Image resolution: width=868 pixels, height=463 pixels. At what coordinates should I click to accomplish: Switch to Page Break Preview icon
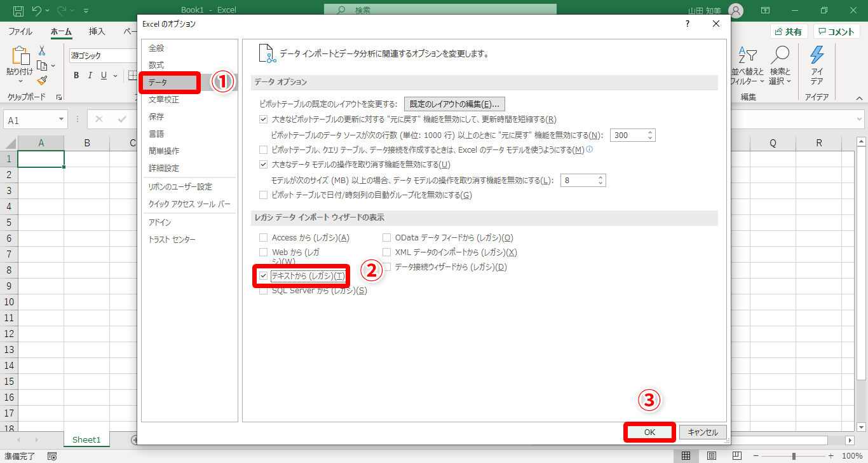point(737,456)
